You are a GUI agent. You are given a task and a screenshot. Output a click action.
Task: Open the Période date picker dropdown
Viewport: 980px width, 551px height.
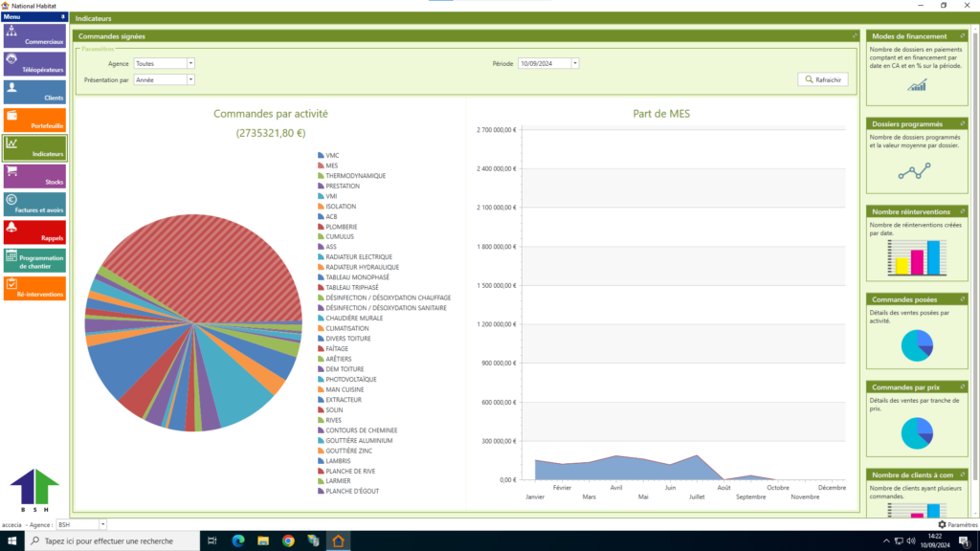pos(575,63)
